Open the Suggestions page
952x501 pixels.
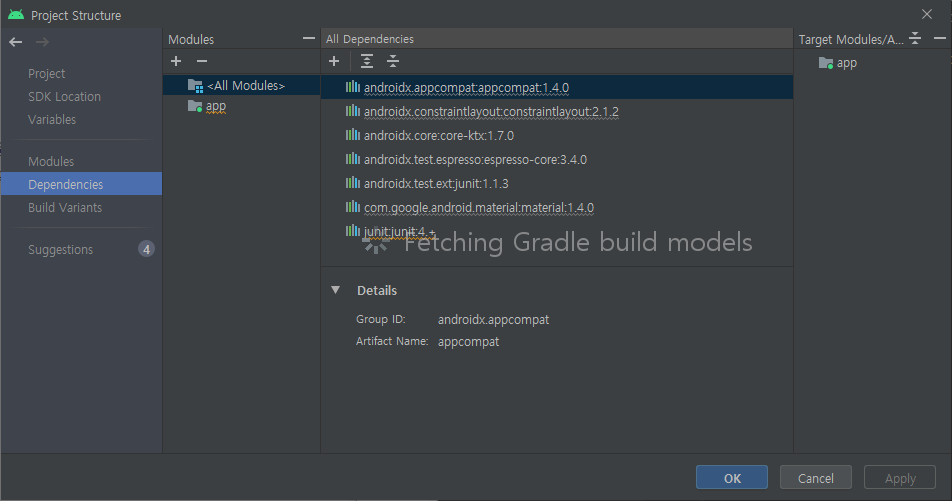[61, 250]
